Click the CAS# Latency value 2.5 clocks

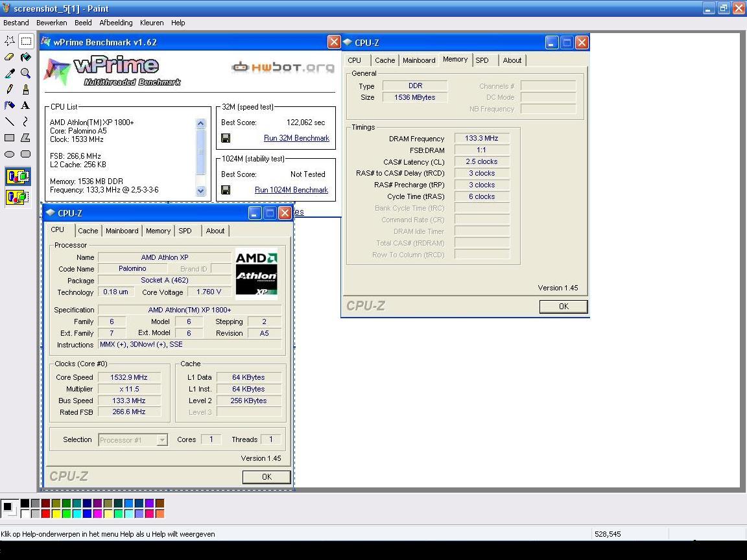pyautogui.click(x=482, y=161)
